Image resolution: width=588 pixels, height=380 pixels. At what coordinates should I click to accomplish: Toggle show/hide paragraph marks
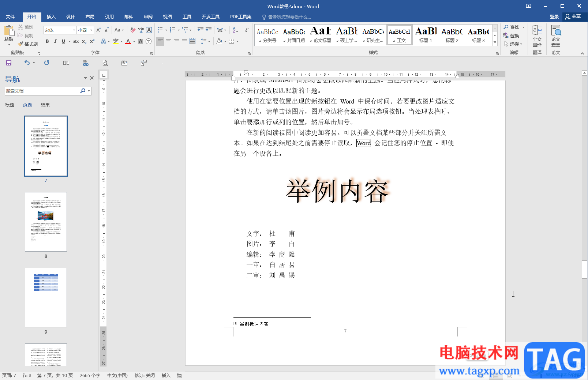point(247,30)
